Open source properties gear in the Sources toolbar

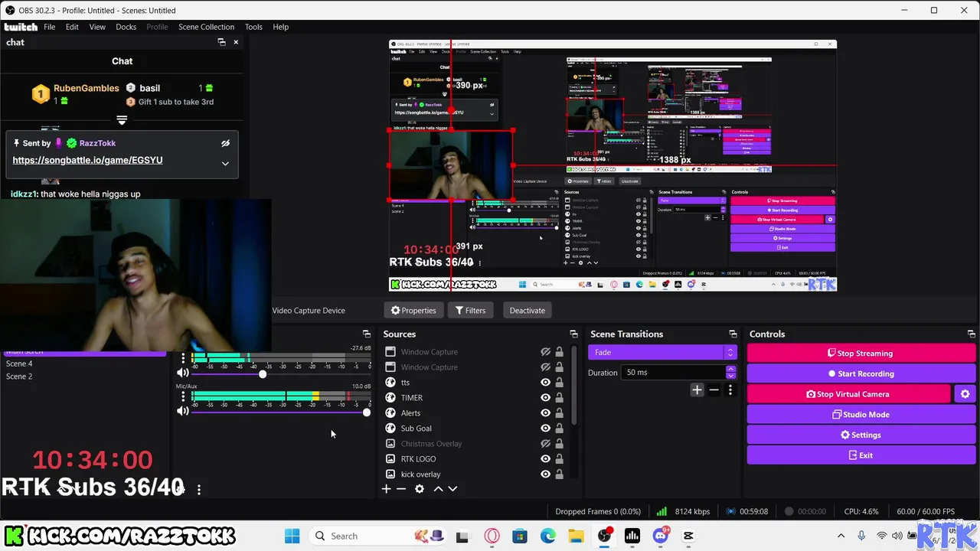click(419, 489)
